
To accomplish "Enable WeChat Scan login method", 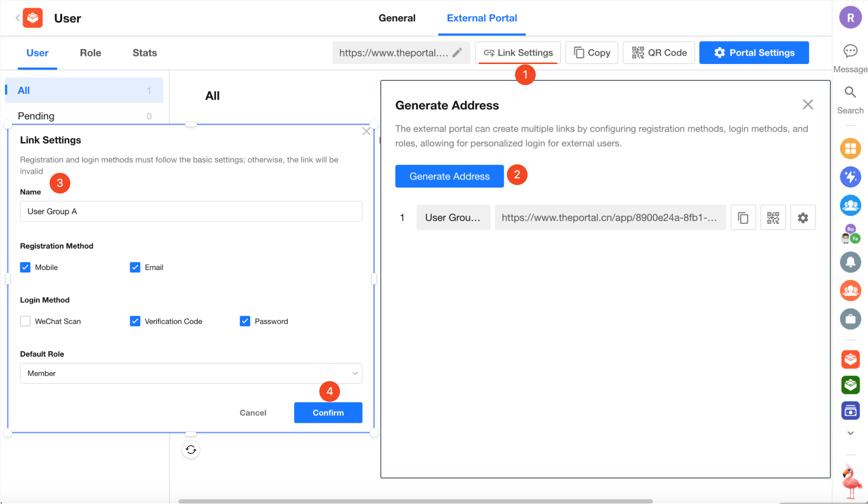I will click(25, 321).
